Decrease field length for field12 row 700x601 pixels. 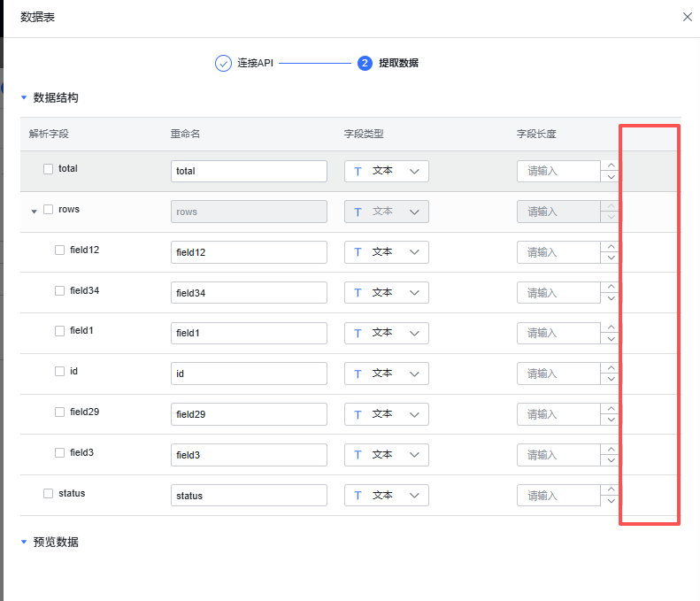coord(612,258)
